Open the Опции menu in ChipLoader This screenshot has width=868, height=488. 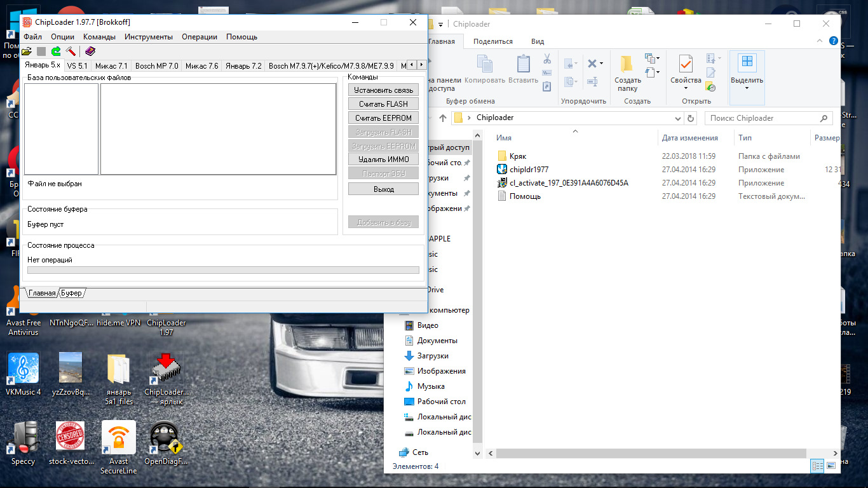coord(62,37)
